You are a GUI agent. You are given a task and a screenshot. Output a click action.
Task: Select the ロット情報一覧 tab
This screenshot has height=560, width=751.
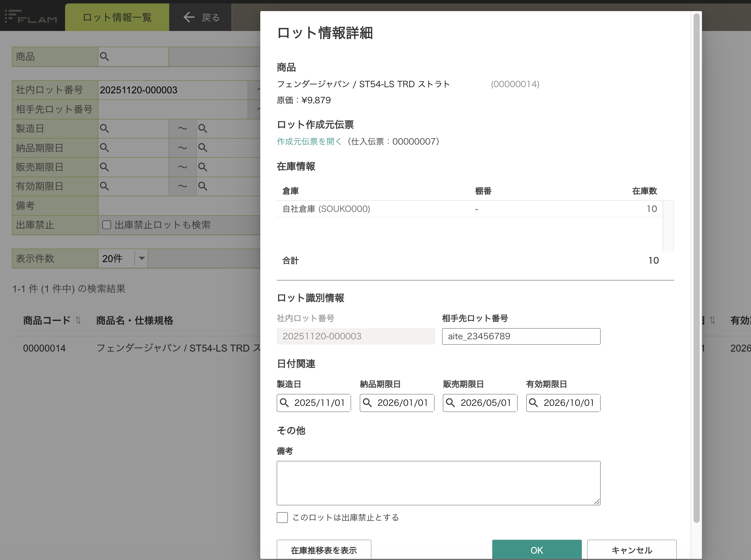117,17
